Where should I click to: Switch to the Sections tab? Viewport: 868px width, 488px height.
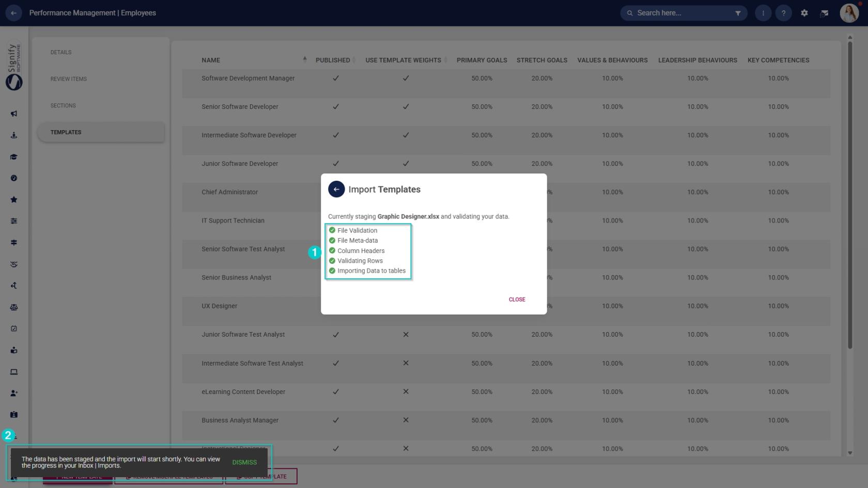tap(63, 105)
